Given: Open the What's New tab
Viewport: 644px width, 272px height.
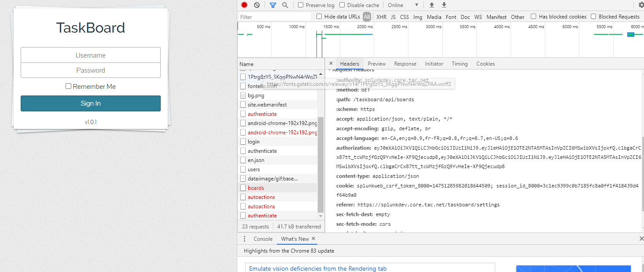Looking at the screenshot, I should click(x=294, y=239).
